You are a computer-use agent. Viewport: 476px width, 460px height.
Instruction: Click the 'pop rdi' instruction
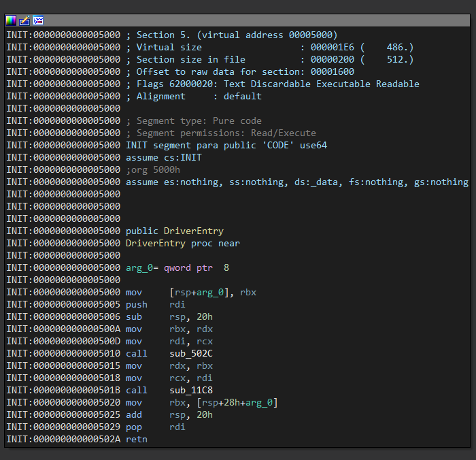[156, 427]
